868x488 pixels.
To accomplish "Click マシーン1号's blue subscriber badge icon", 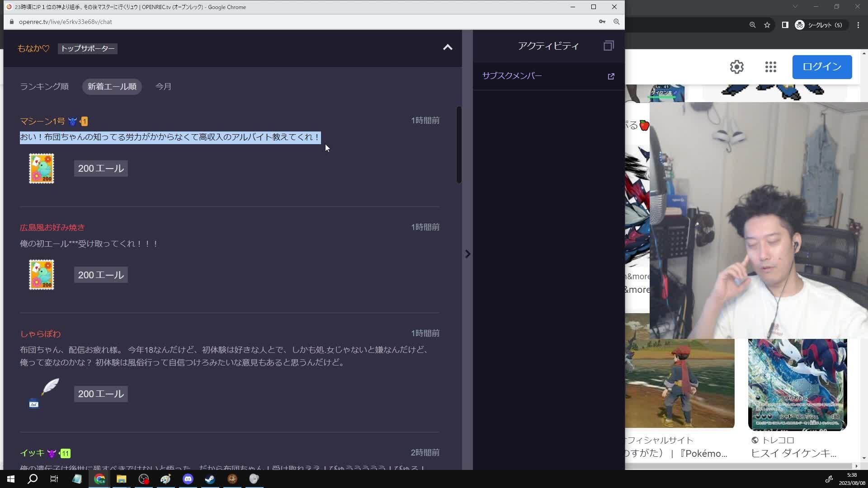I will [x=72, y=122].
